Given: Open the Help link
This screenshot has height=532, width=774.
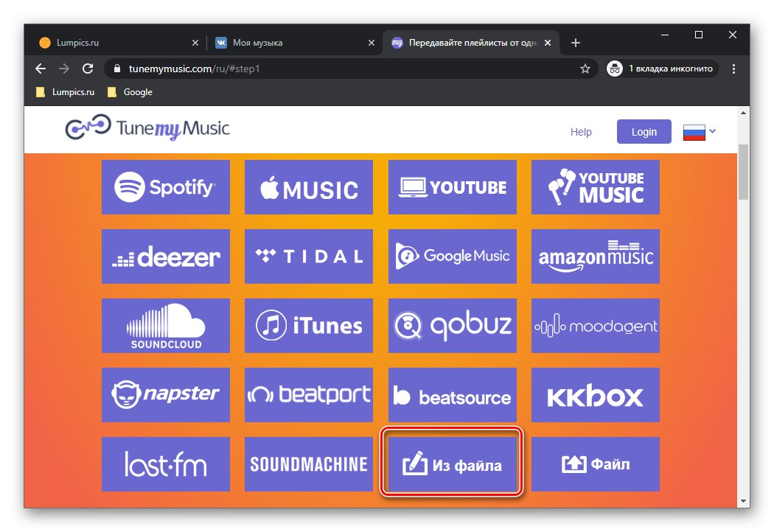Looking at the screenshot, I should click(581, 131).
